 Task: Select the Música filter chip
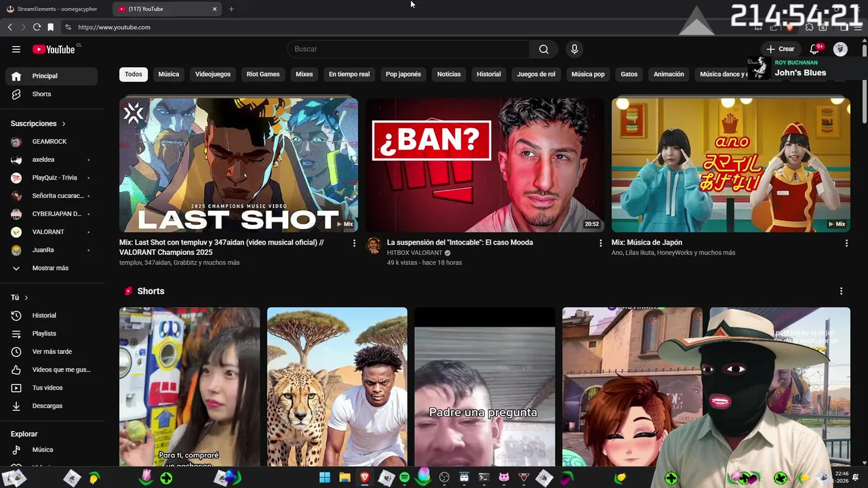[169, 74]
